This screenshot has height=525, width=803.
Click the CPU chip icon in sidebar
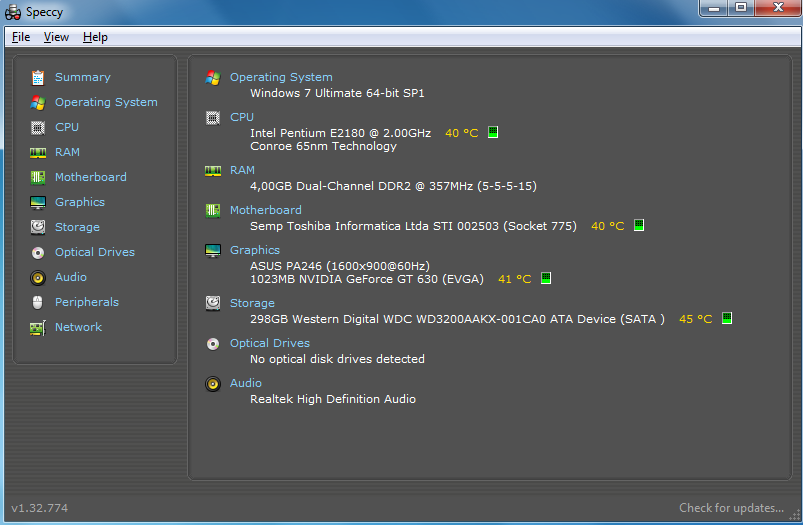38,127
